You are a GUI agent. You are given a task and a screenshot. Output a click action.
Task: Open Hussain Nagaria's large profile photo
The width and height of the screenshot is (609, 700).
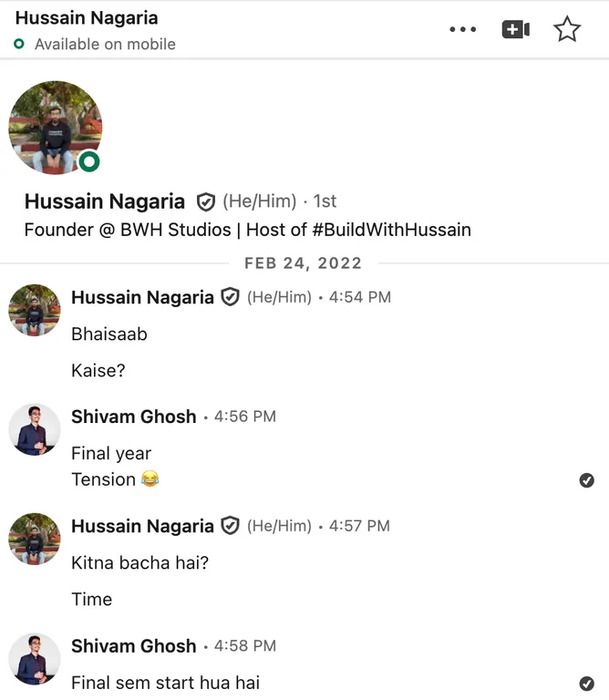56,128
